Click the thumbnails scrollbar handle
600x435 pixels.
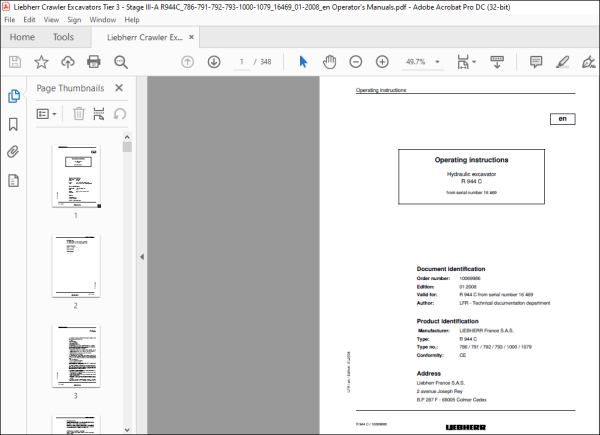point(127,147)
